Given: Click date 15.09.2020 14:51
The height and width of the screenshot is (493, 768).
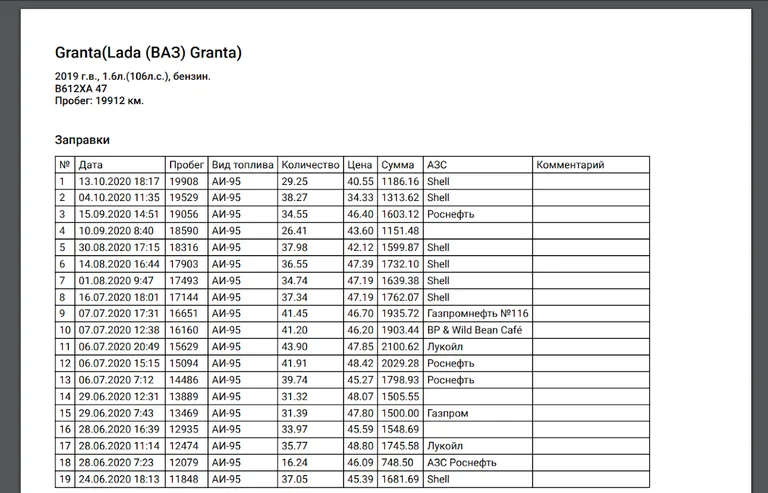Looking at the screenshot, I should (119, 214).
